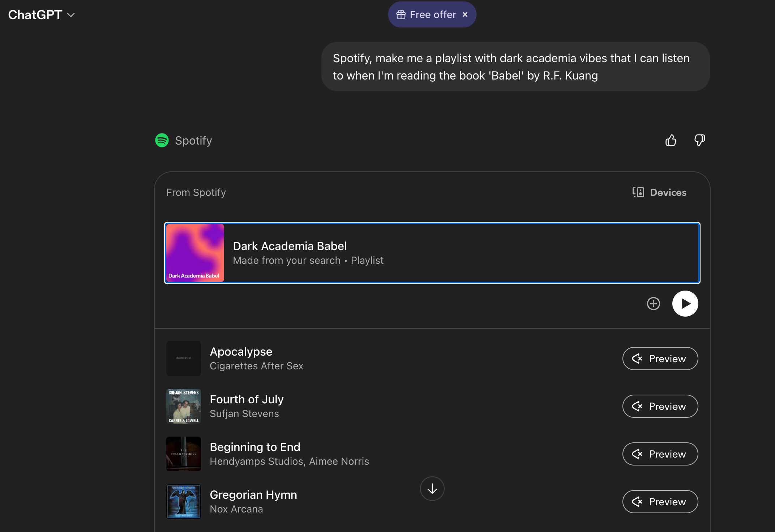Click the Spotify app name label
The image size is (775, 532).
[x=194, y=141]
